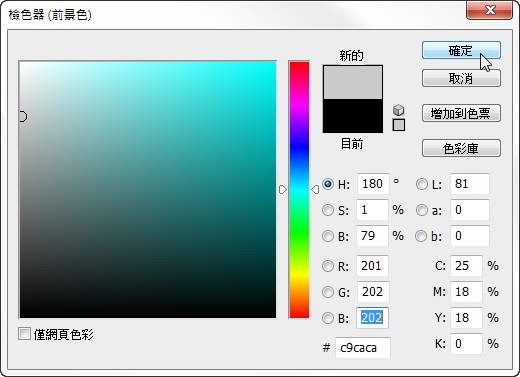Click the circular color field picker marker
This screenshot has width=520, height=377.
(22, 117)
